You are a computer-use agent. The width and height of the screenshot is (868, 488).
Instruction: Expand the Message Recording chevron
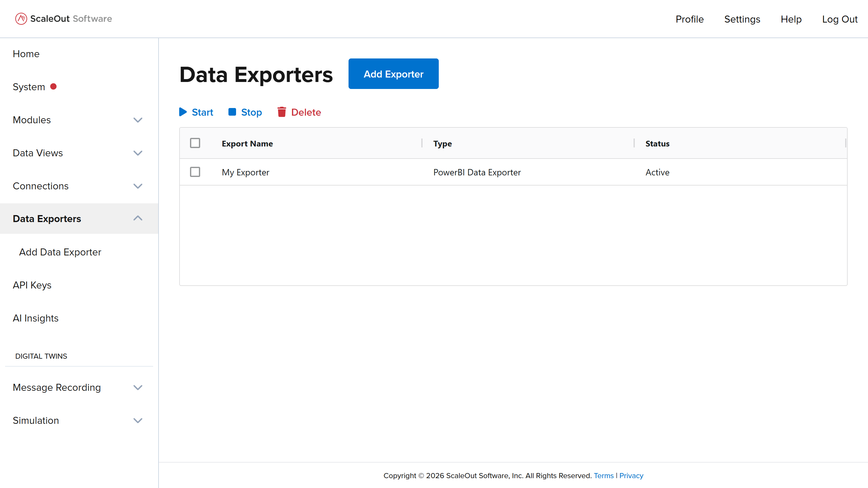coord(138,388)
